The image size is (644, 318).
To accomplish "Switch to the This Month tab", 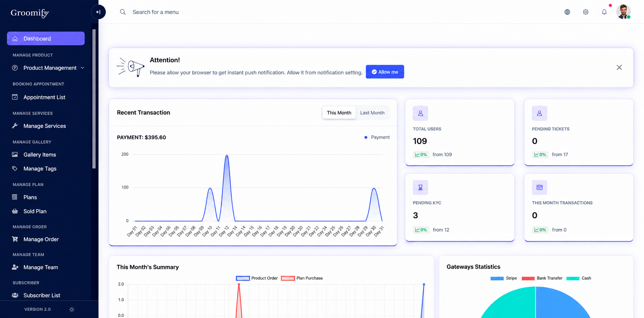I will pos(339,113).
